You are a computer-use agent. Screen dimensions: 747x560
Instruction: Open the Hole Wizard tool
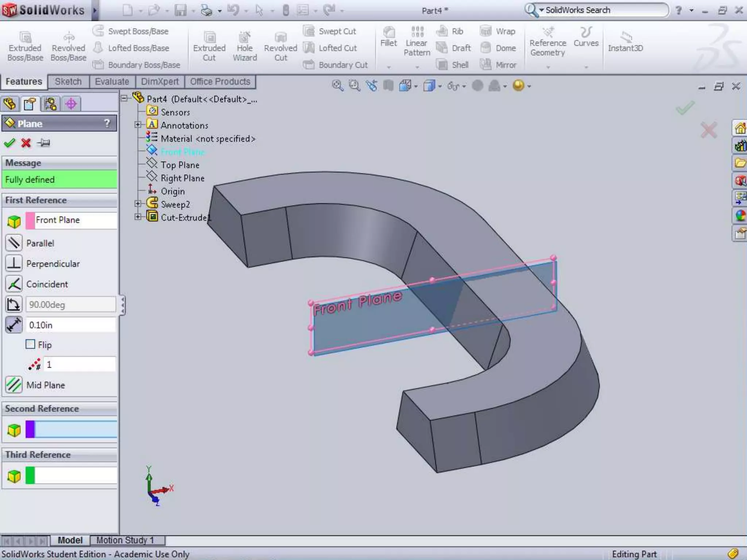tap(245, 46)
